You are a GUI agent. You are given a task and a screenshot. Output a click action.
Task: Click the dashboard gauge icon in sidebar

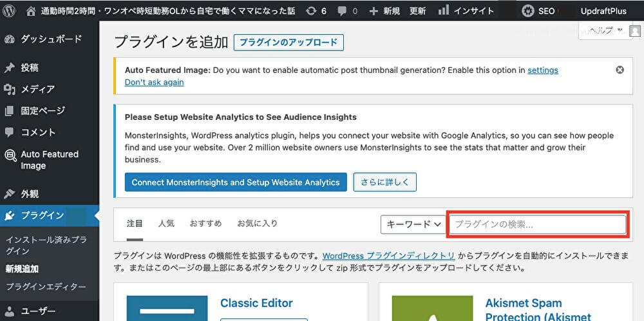tap(10, 39)
